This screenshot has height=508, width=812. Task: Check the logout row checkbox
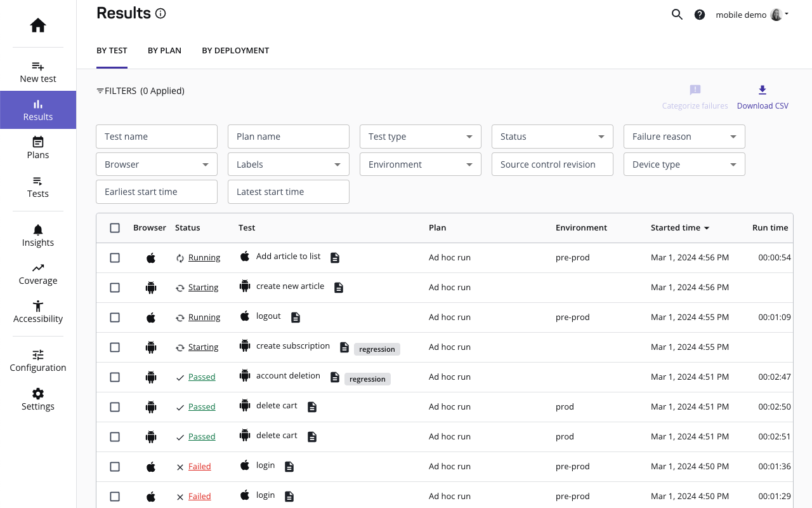(115, 317)
